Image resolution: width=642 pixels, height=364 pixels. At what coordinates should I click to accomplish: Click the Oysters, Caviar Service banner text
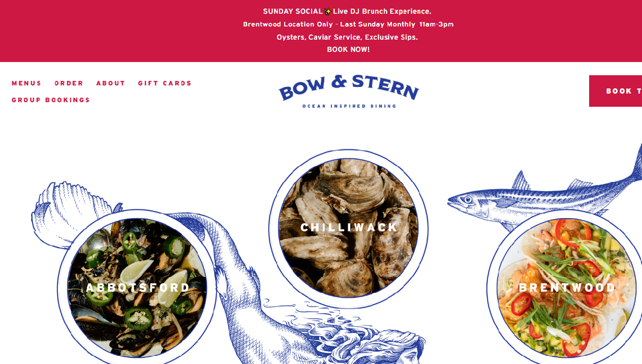point(347,37)
